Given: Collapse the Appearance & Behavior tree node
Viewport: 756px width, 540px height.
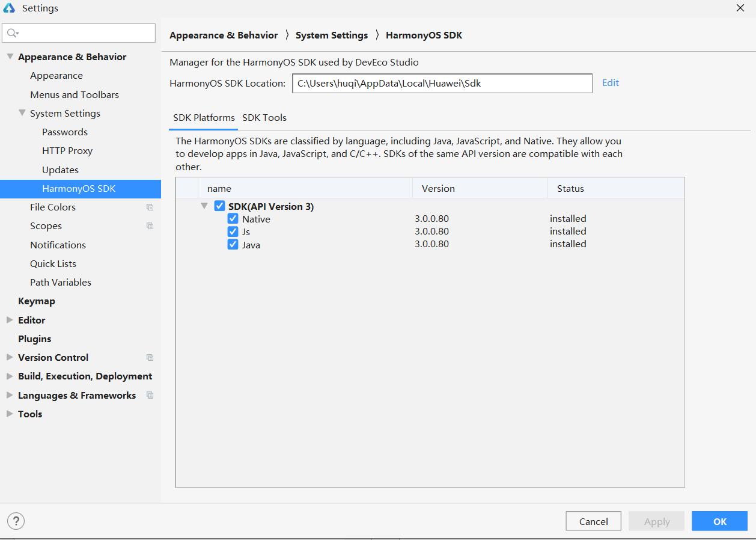Looking at the screenshot, I should click(10, 57).
